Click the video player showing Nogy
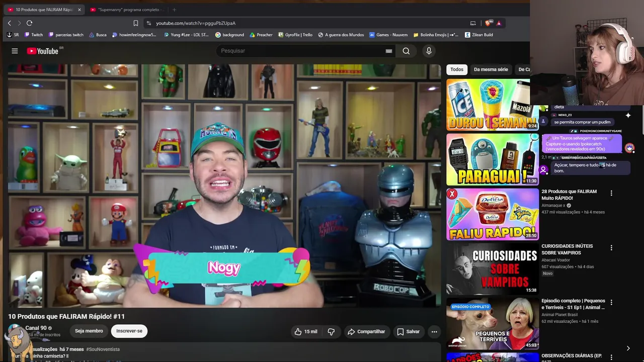This screenshot has height=362, width=644. (x=224, y=186)
